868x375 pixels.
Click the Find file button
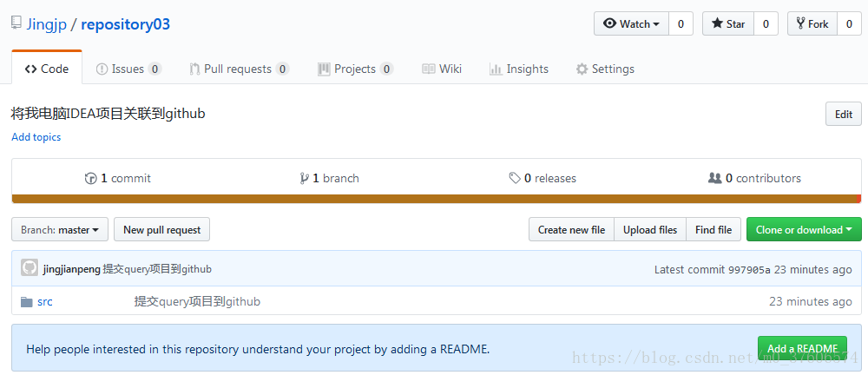point(713,229)
